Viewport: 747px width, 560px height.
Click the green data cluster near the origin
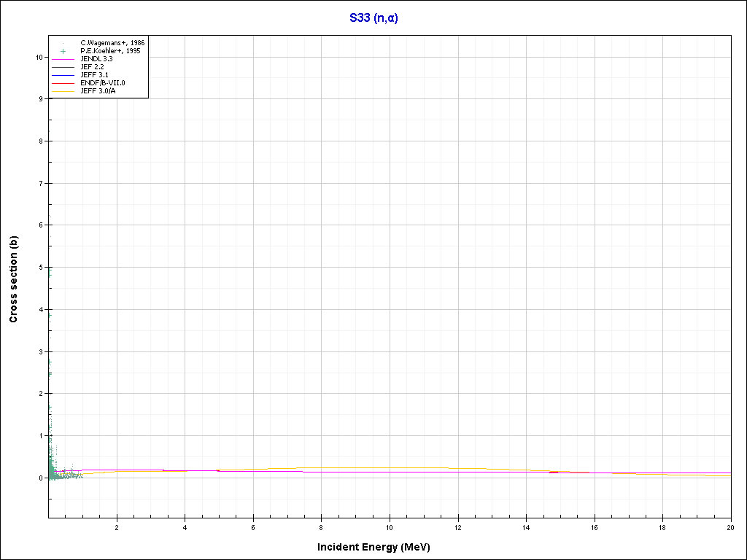(x=53, y=470)
